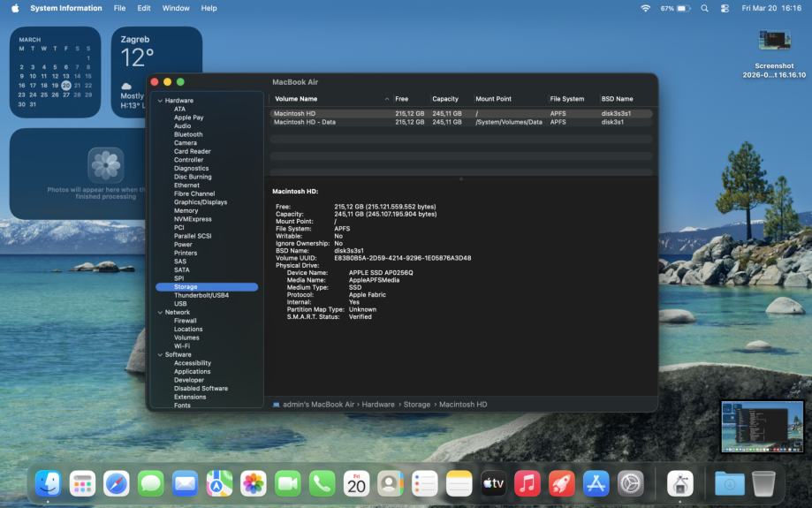The width and height of the screenshot is (812, 508).
Task: Open the App Store dock icon
Action: point(596,483)
